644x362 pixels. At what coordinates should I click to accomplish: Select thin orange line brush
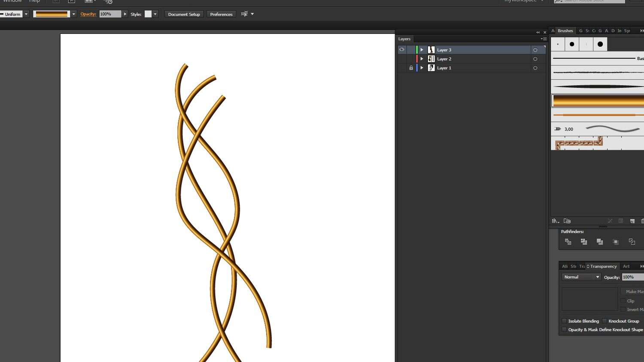pos(597,115)
